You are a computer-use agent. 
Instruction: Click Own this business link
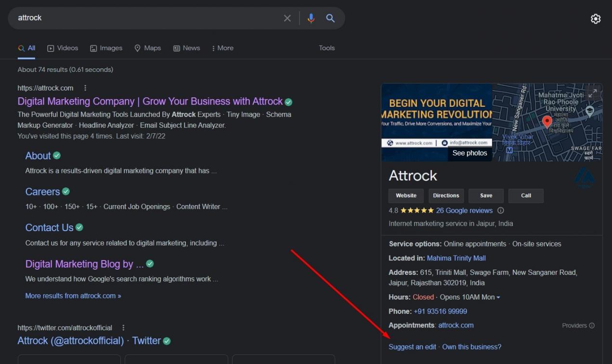471,347
